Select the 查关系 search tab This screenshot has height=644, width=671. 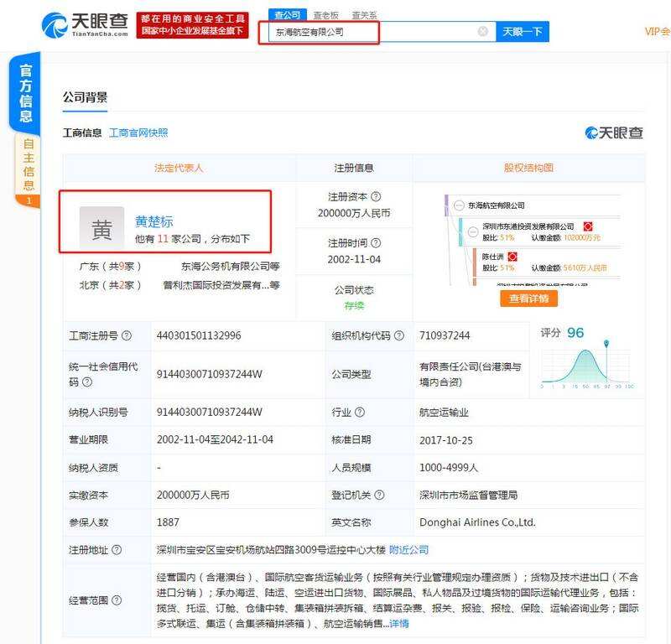(365, 15)
